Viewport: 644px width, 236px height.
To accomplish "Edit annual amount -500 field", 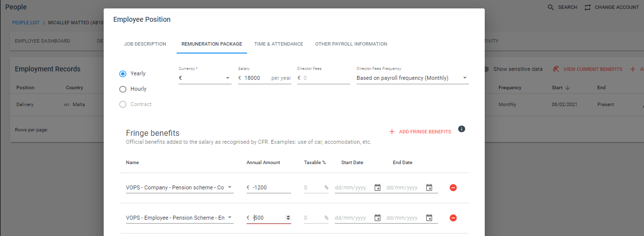I will (x=268, y=218).
